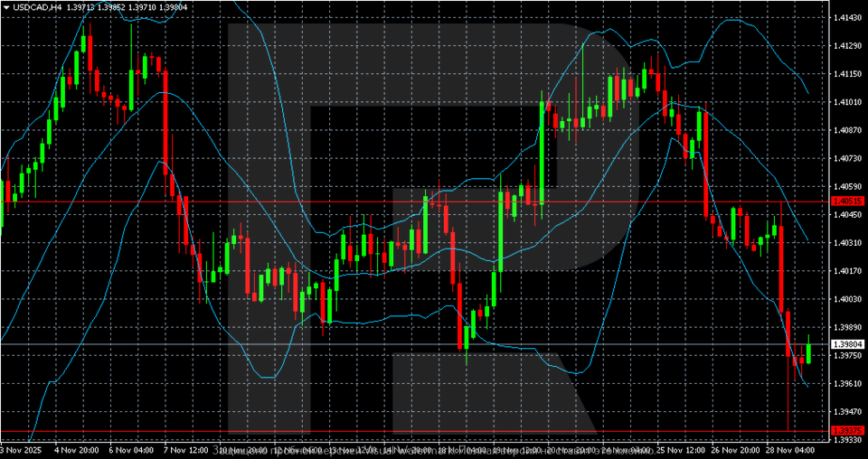Select the 26 Nov 20:00 time label
Viewport: 868px width, 459px height.
click(x=736, y=449)
